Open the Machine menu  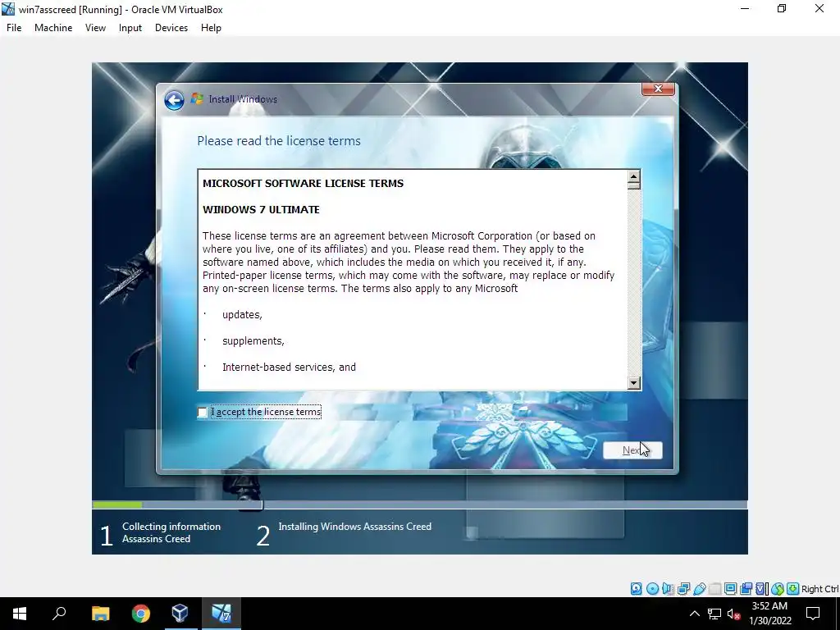click(53, 28)
